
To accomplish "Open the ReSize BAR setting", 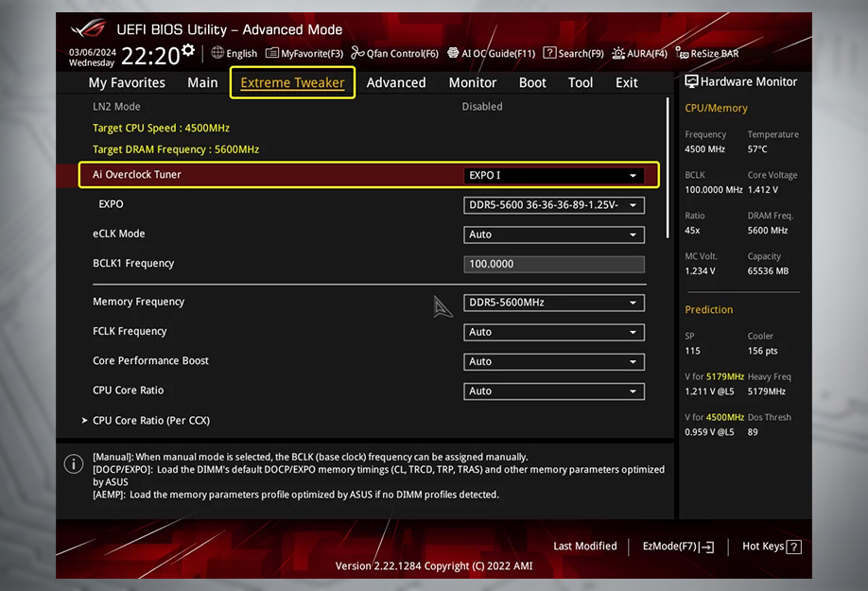I will coord(707,54).
